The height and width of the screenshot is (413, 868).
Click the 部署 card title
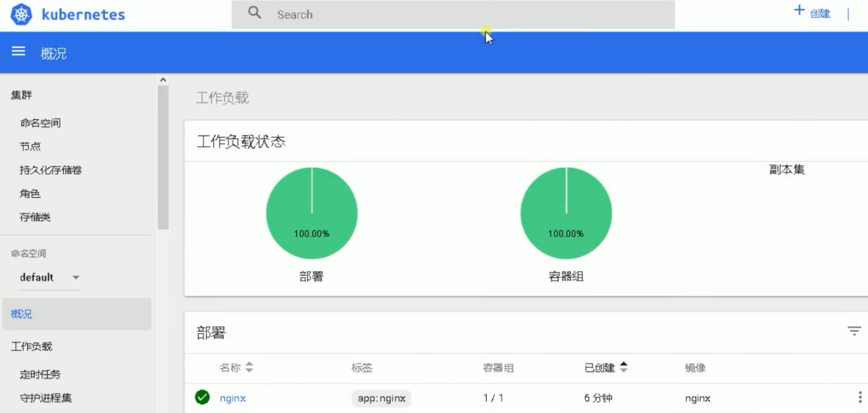point(211,333)
